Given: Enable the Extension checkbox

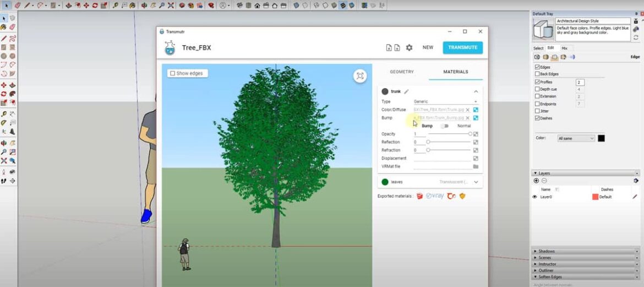Looking at the screenshot, I should point(537,96).
